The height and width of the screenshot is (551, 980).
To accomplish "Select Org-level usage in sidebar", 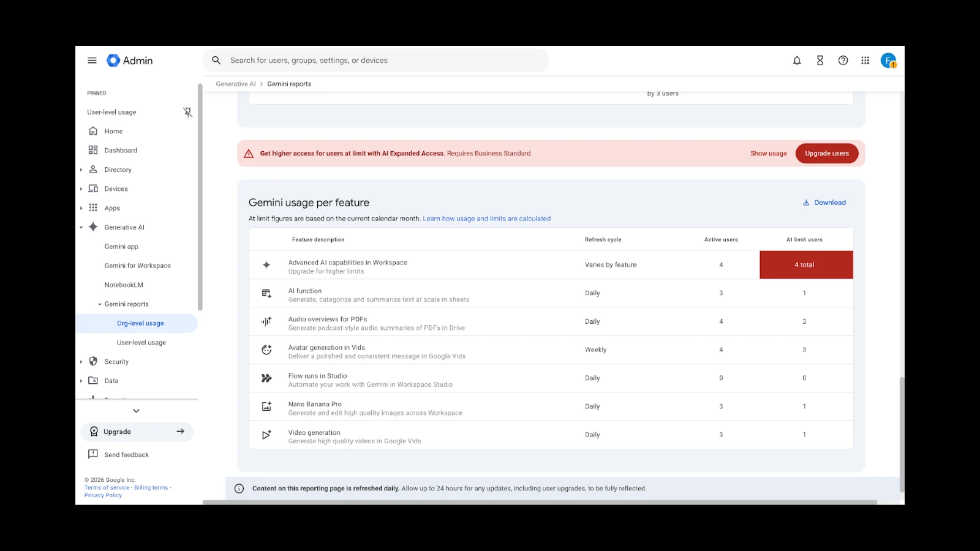I will 140,323.
